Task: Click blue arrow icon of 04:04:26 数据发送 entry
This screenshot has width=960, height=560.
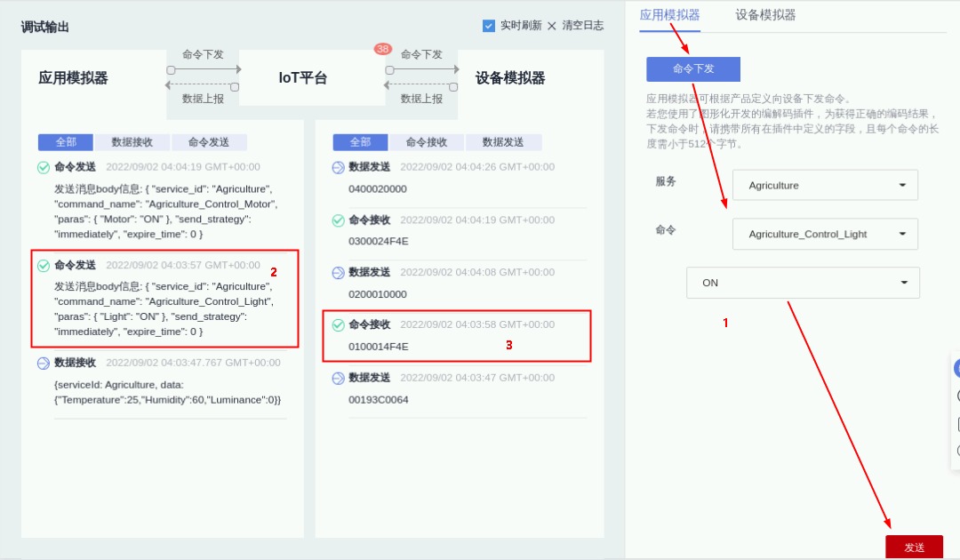Action: click(x=338, y=167)
